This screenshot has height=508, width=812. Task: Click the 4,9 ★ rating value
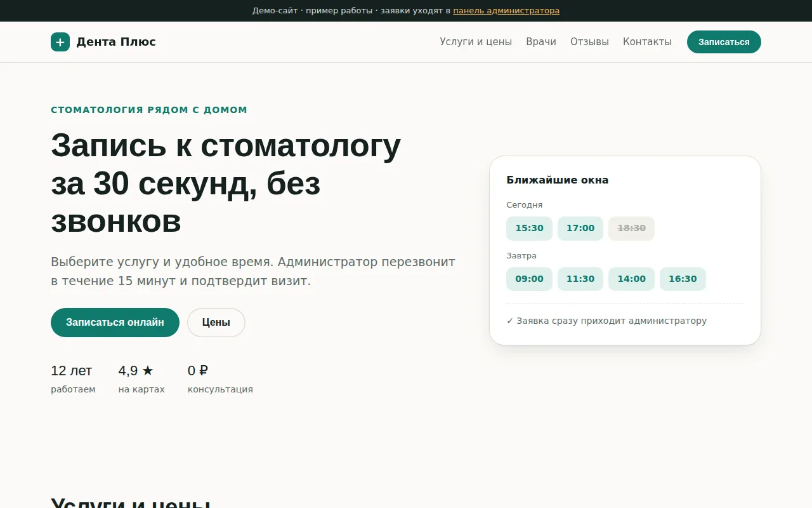136,371
